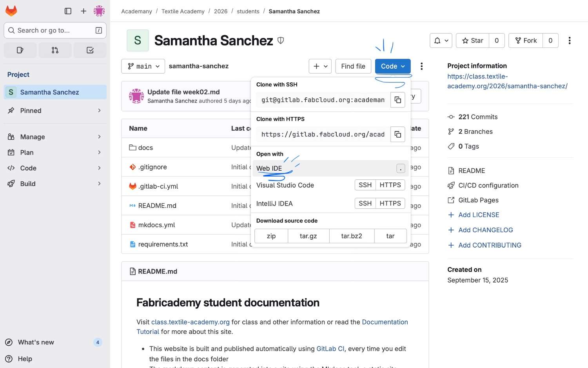Click the GitLab fox logo
This screenshot has width=588, height=368.
coord(11,11)
